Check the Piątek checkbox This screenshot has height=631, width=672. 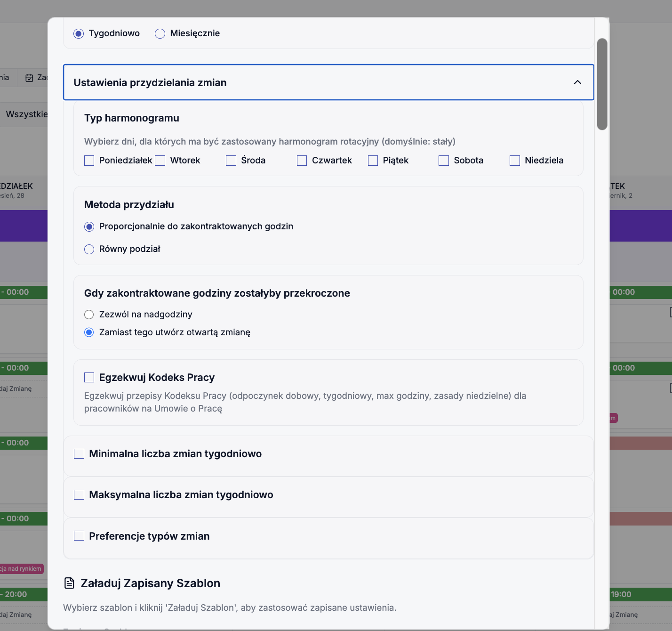373,161
